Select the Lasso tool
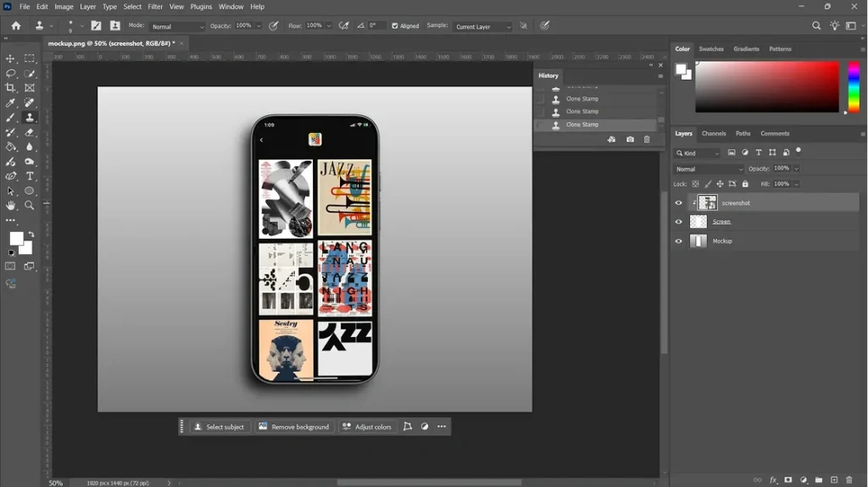The image size is (868, 487). click(x=10, y=73)
